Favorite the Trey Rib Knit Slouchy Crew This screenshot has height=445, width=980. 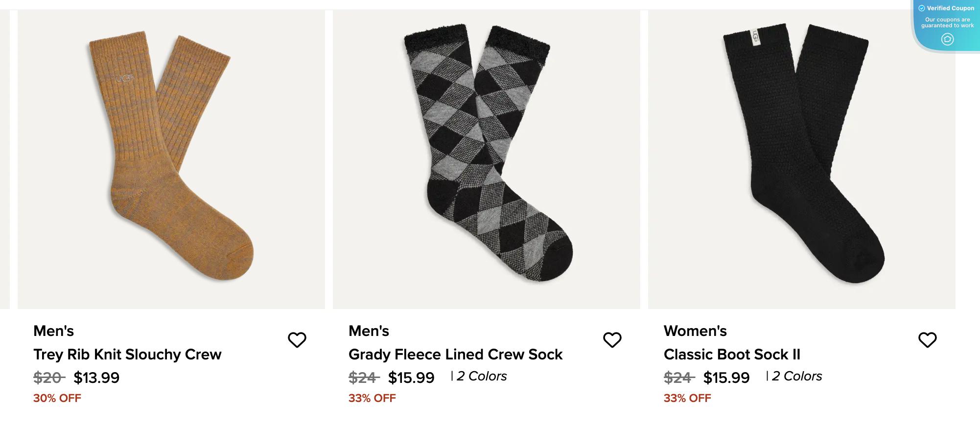pyautogui.click(x=297, y=340)
